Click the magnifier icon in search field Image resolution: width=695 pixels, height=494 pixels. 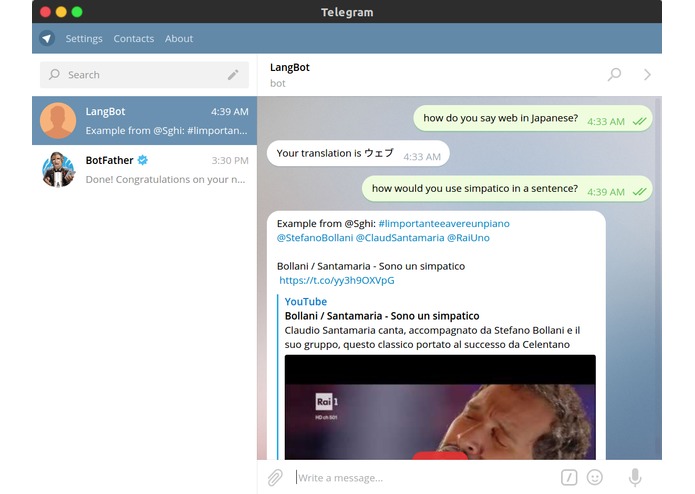(x=54, y=74)
